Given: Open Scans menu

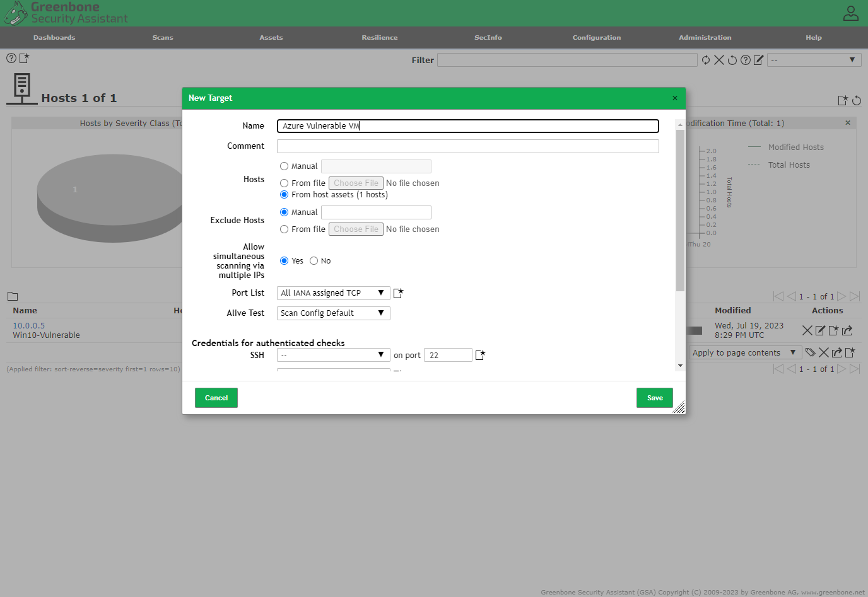Looking at the screenshot, I should tap(163, 38).
